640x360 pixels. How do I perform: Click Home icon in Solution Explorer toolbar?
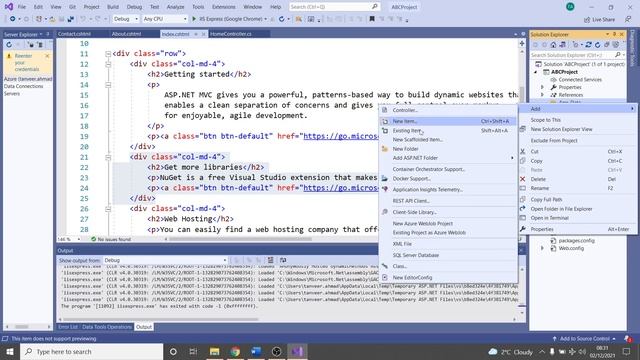click(553, 45)
